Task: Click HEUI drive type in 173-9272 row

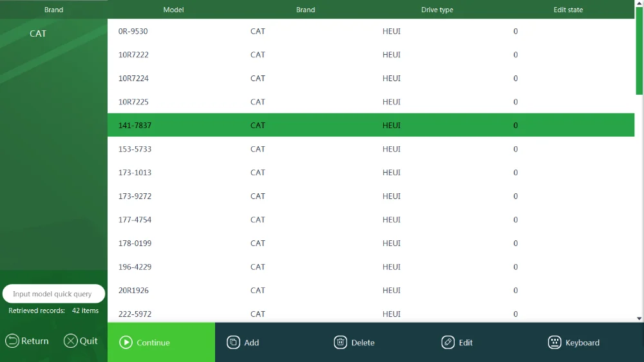Action: coord(392,196)
